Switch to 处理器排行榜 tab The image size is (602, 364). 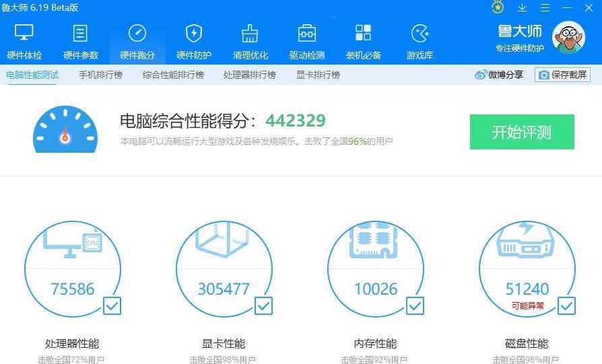click(x=250, y=75)
